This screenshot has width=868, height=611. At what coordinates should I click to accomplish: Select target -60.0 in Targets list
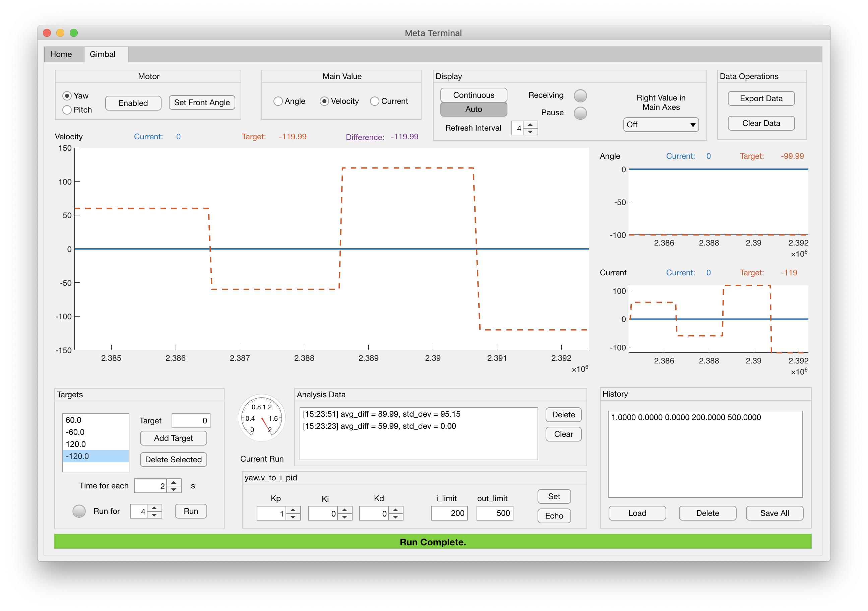[96, 432]
